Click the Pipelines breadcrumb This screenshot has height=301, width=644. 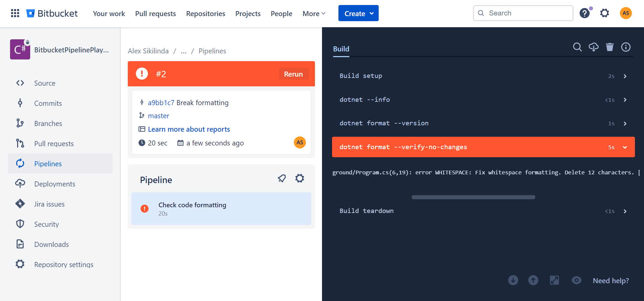tap(212, 51)
